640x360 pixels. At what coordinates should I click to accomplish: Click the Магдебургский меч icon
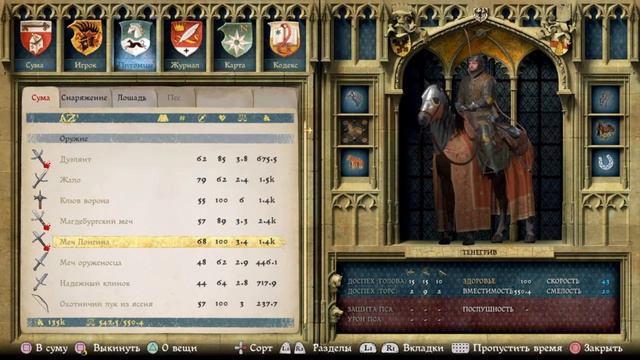[x=40, y=221]
